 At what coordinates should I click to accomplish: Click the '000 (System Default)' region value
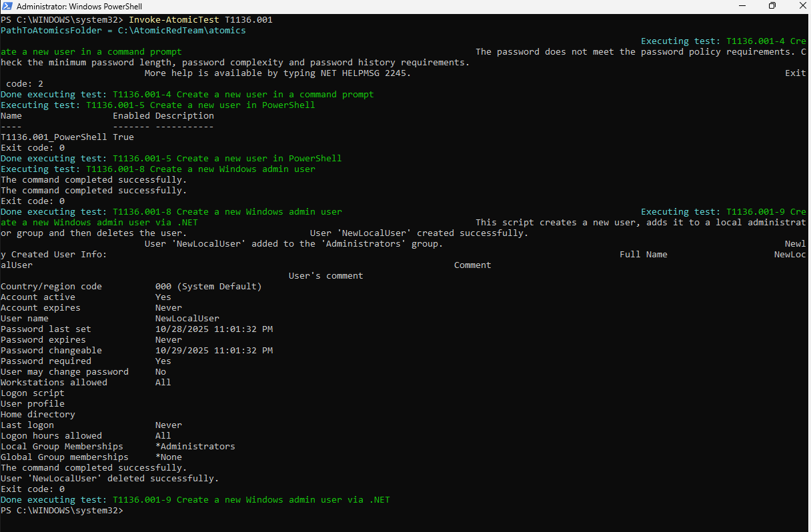pos(208,287)
